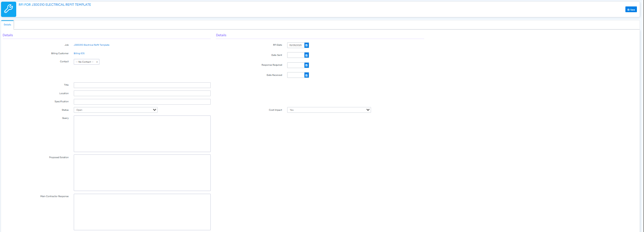Image resolution: width=644 pixels, height=232 pixels.
Task: Click the wrench icon in header
Action: click(x=8, y=9)
